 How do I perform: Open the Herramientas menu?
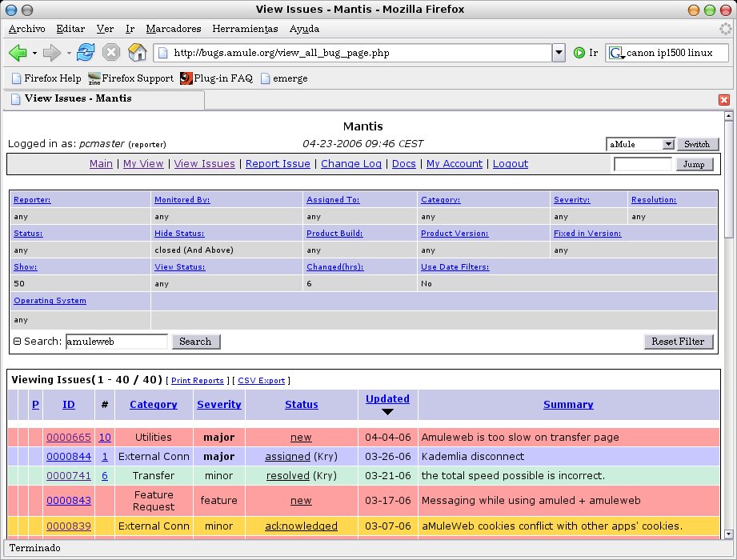245,29
